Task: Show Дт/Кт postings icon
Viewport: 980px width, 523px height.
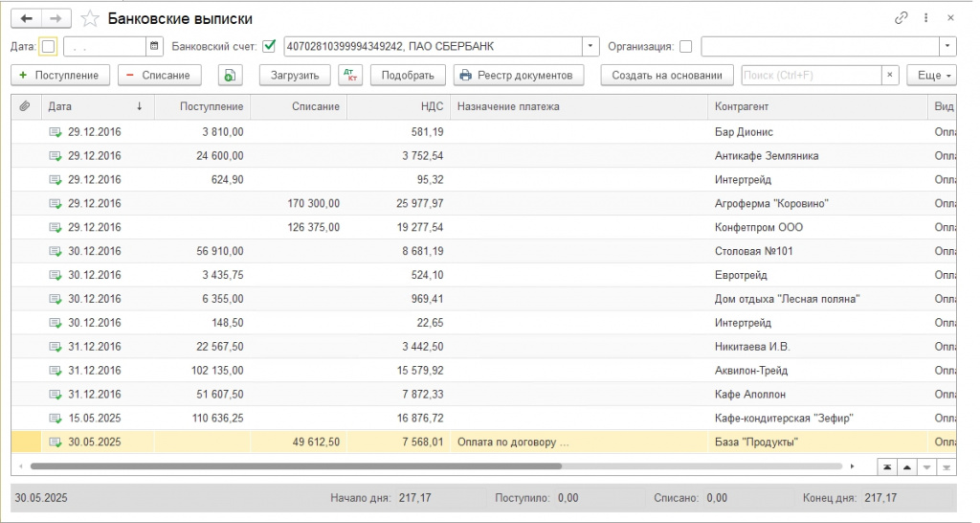Action: coord(350,75)
